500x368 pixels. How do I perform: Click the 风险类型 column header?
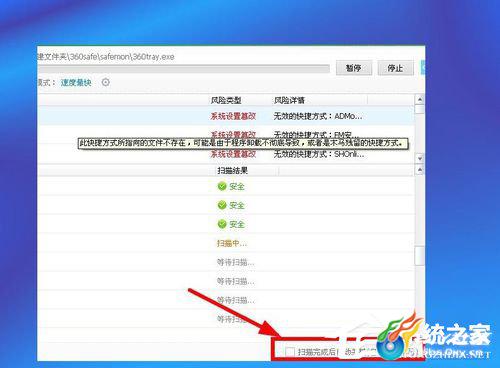pos(226,100)
